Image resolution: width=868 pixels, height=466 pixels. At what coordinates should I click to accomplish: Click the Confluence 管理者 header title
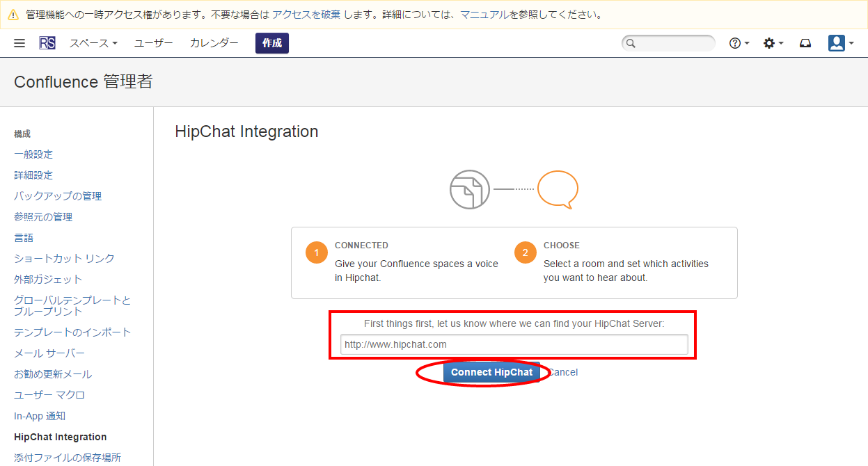point(83,82)
